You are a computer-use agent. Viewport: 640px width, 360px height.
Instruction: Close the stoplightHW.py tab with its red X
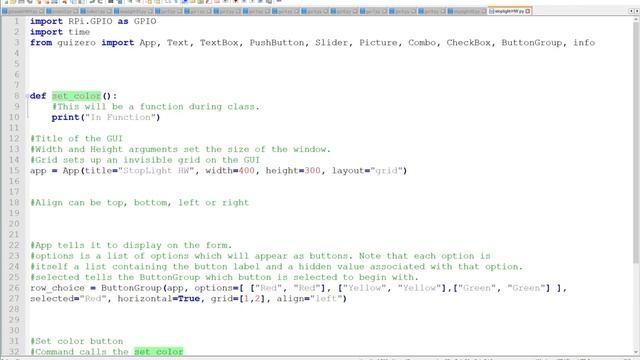[528, 11]
